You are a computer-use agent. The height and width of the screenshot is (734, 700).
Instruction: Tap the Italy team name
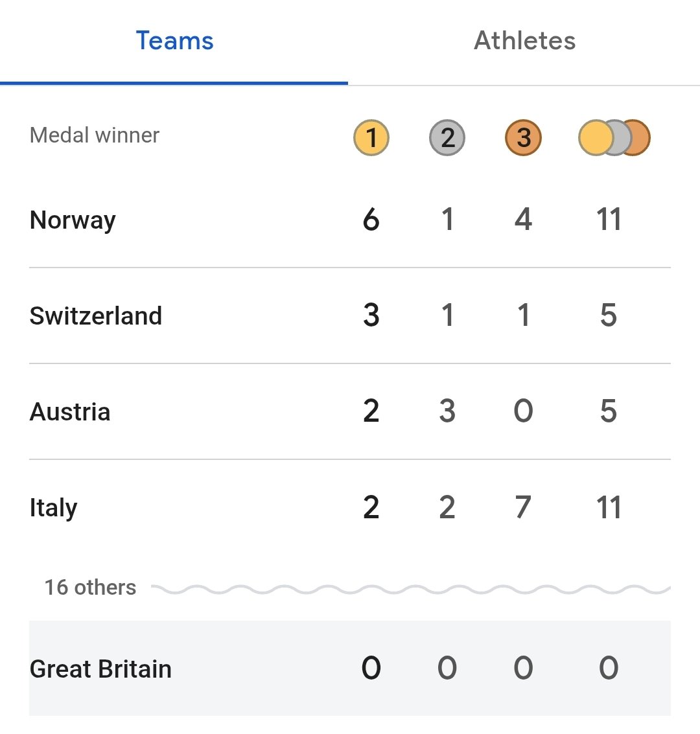[x=54, y=508]
